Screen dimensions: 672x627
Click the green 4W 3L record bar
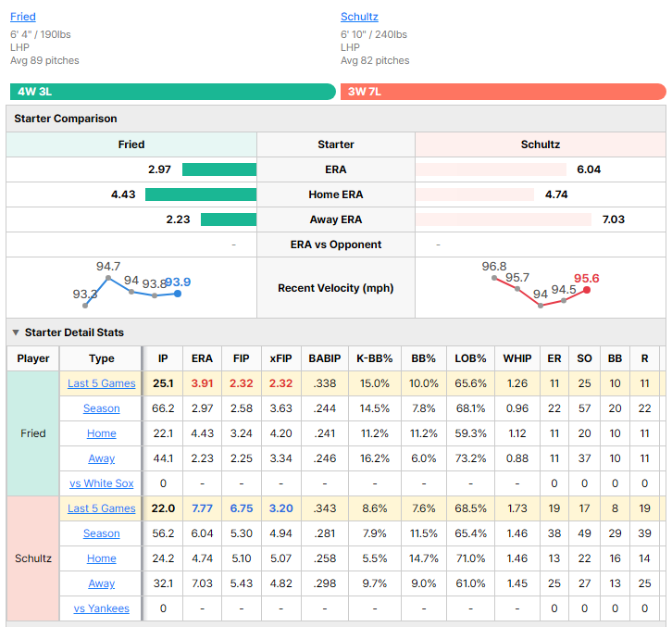(173, 92)
